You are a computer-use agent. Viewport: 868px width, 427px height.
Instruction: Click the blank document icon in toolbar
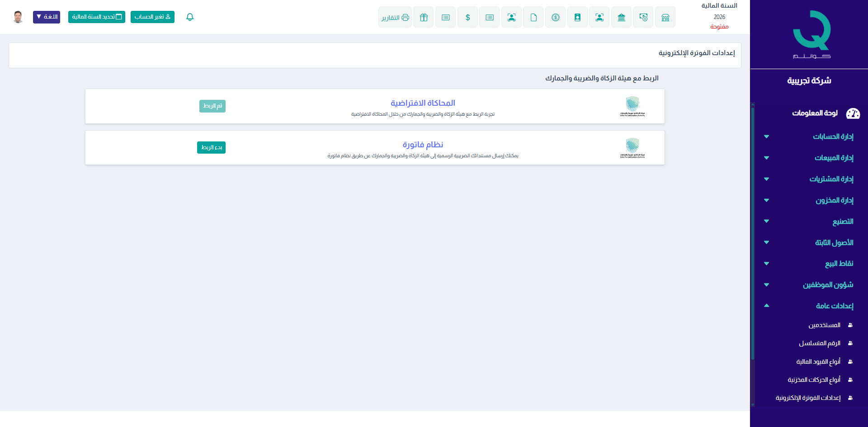[533, 18]
